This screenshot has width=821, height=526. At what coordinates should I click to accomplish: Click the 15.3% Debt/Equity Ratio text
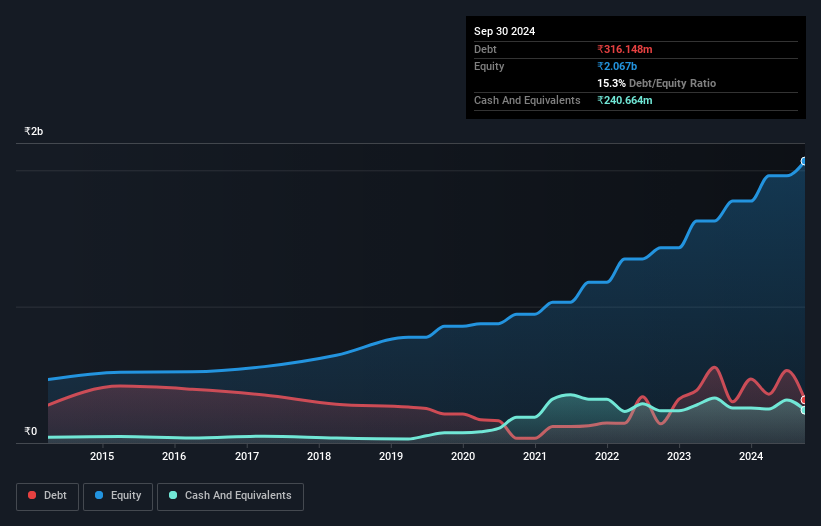click(656, 83)
